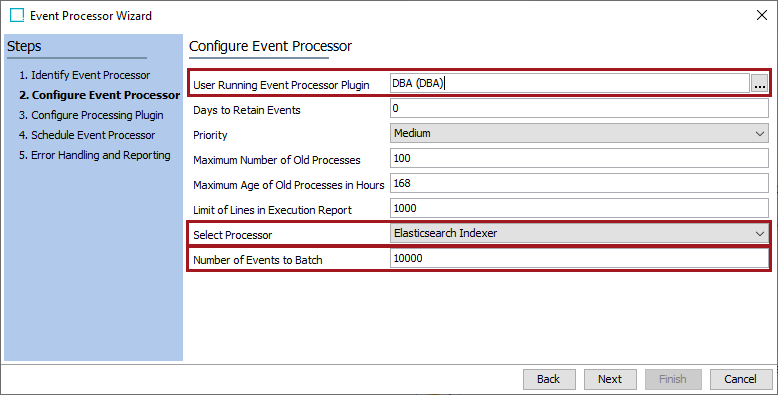
Task: Open the Priority dropdown set to Medium
Action: pyautogui.click(x=579, y=133)
